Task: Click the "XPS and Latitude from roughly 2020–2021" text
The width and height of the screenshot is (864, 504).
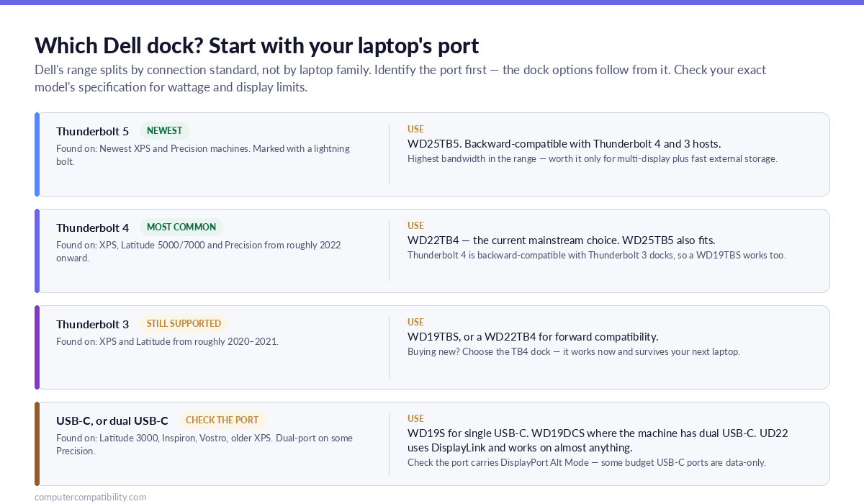Action: 167,341
